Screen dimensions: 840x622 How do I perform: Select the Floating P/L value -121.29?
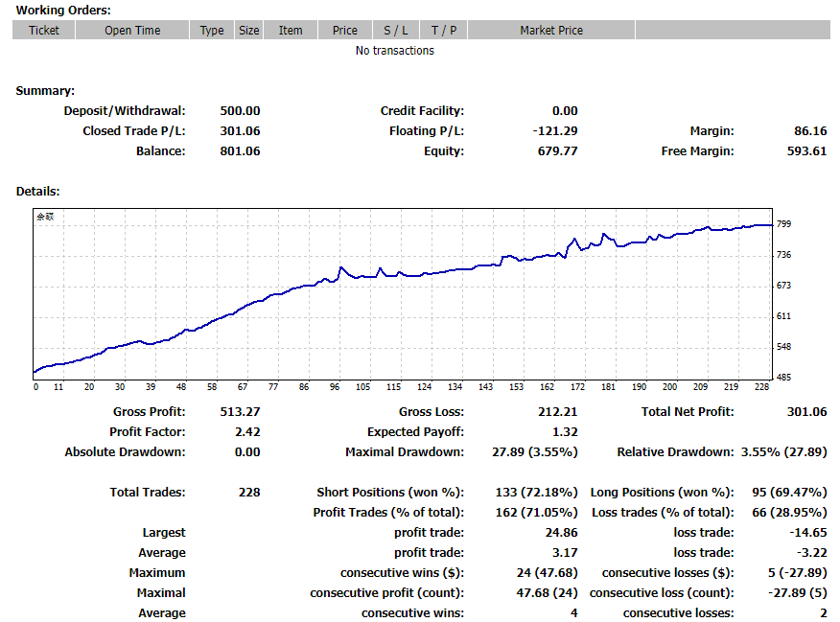click(555, 131)
